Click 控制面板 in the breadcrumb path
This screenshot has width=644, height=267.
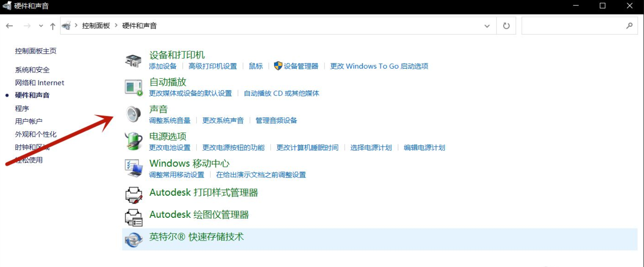pyautogui.click(x=96, y=26)
